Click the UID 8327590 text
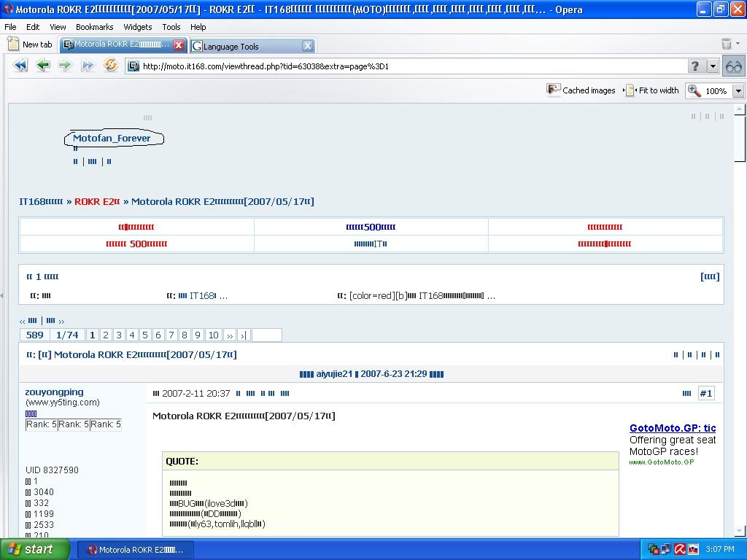The height and width of the screenshot is (560, 747). point(52,470)
